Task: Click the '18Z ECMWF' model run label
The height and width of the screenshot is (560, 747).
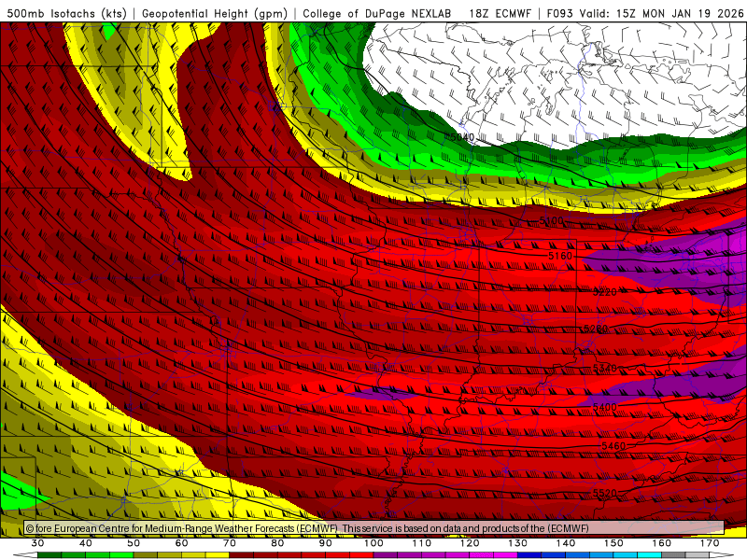Action: 500,14
